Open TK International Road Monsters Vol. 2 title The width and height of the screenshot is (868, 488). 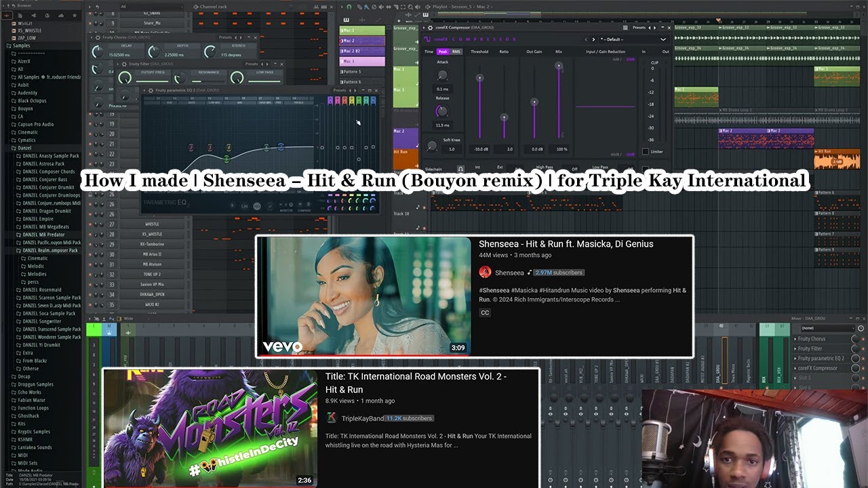[416, 383]
